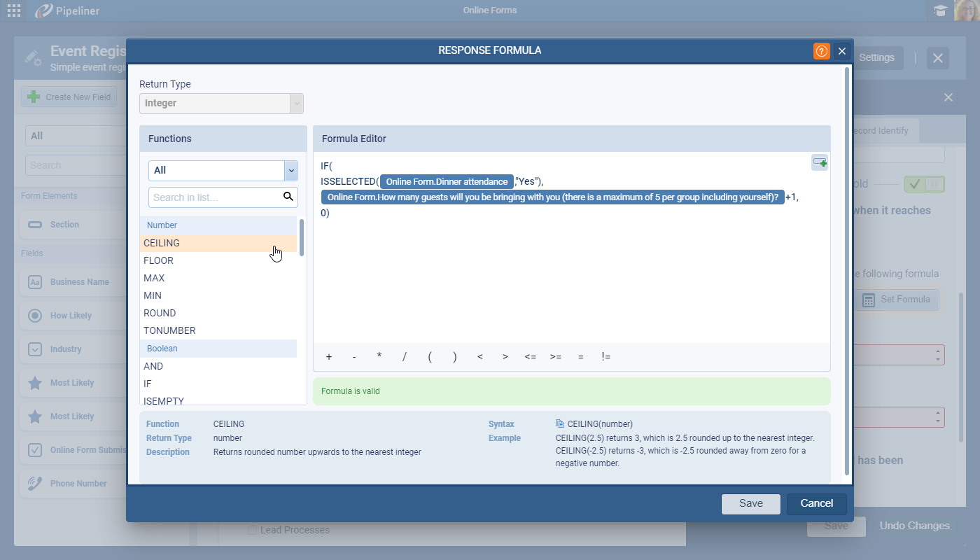980x560 pixels.
Task: Toggle the green checkmark switch
Action: tap(924, 184)
